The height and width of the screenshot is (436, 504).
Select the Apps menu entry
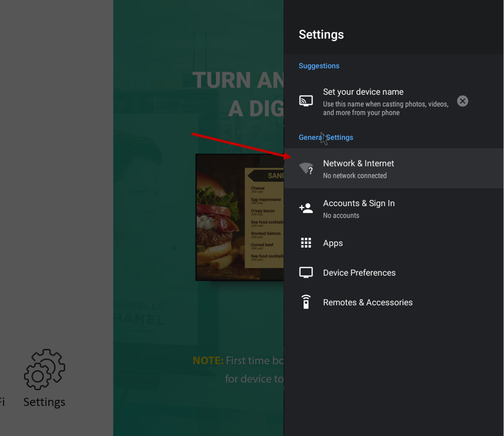click(394, 243)
